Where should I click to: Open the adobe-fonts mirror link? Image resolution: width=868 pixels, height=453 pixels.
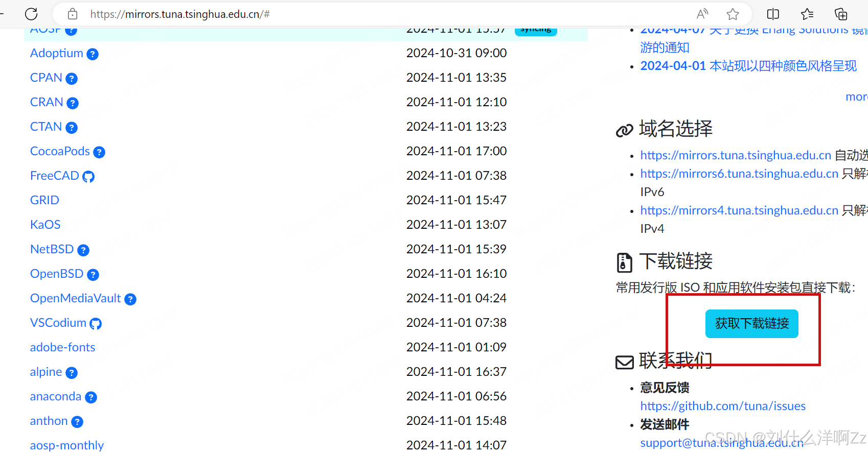(62, 347)
